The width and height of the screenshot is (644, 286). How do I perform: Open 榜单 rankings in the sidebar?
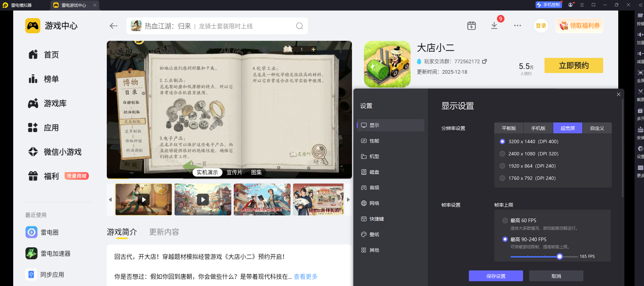tap(44, 79)
